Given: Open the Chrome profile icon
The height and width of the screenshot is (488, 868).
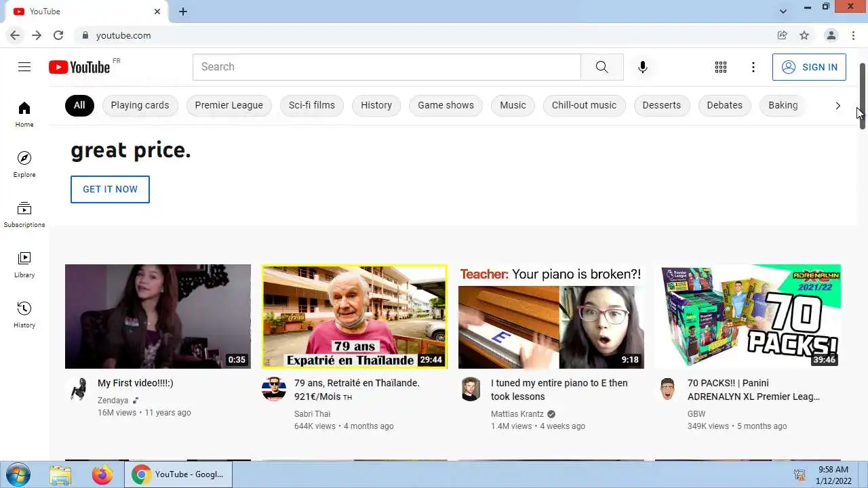Looking at the screenshot, I should 831,35.
